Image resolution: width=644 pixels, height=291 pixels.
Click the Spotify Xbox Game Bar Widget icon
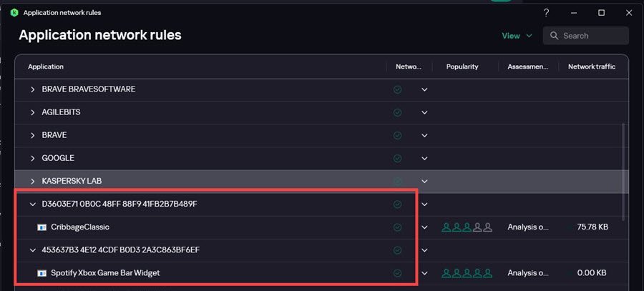point(42,273)
